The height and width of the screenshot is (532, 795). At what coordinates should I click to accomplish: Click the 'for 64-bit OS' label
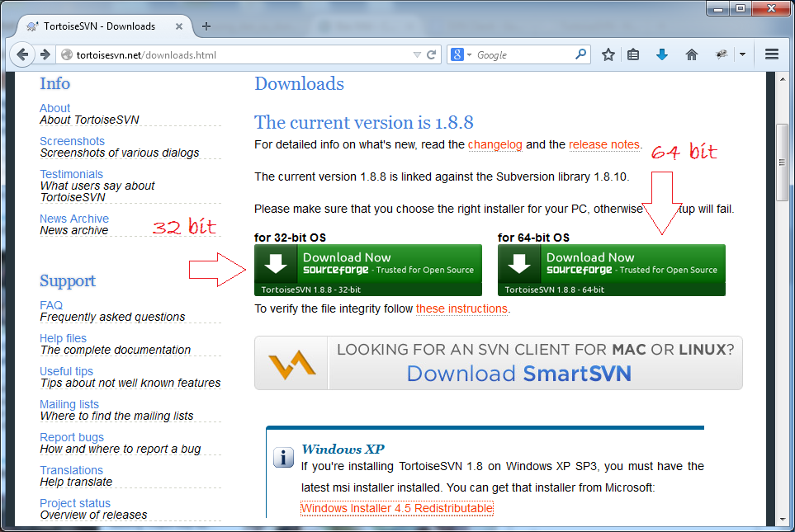(533, 238)
